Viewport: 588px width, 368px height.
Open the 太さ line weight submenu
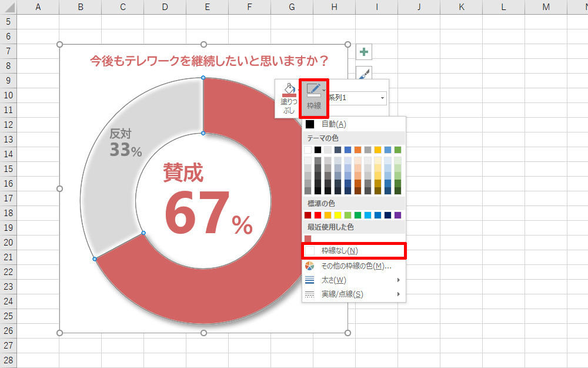[x=353, y=280]
